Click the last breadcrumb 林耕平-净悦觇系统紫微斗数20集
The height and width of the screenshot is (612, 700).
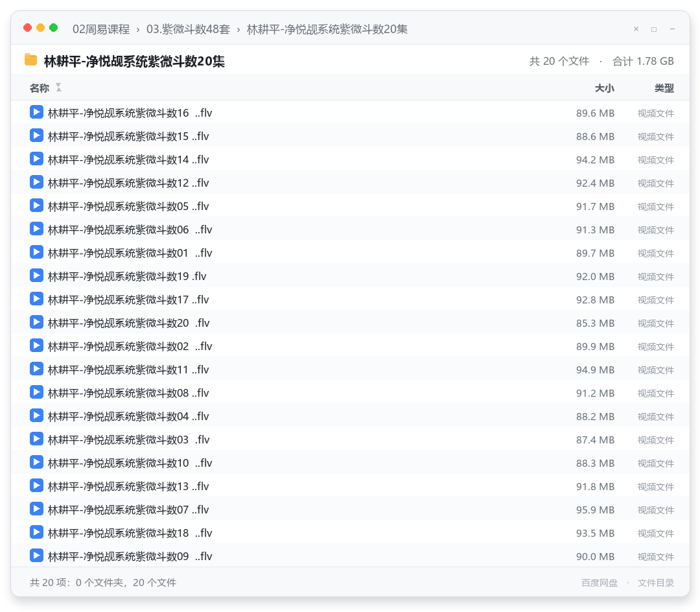coord(327,29)
